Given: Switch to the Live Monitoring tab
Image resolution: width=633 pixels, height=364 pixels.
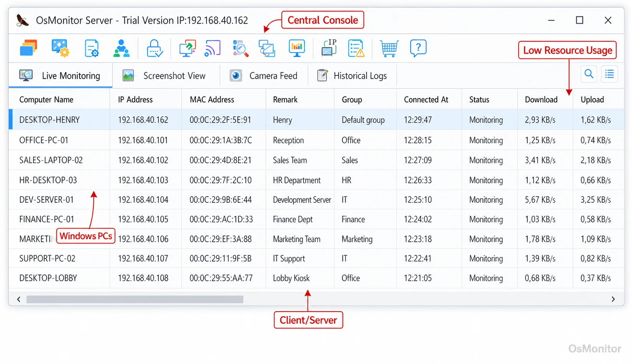Looking at the screenshot, I should [60, 76].
